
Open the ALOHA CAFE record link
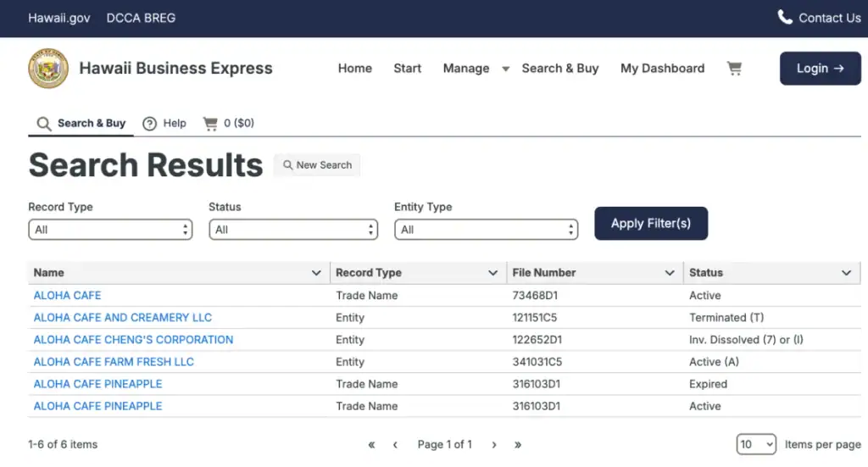(x=67, y=296)
